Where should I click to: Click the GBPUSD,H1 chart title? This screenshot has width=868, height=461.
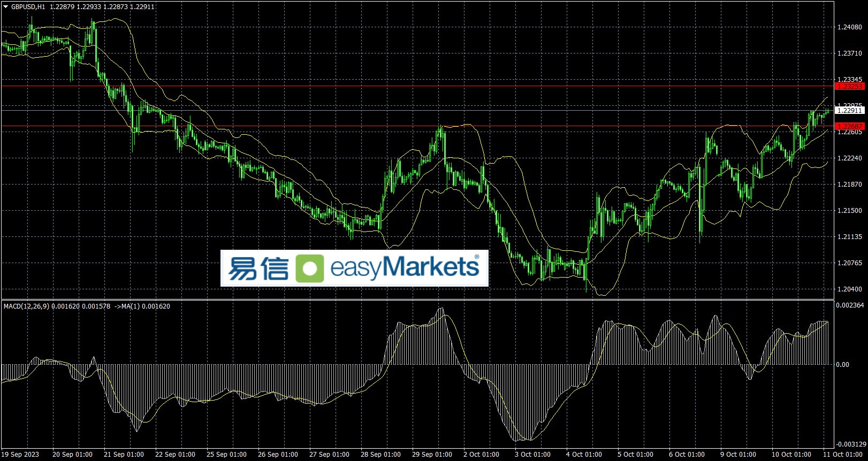[28, 7]
